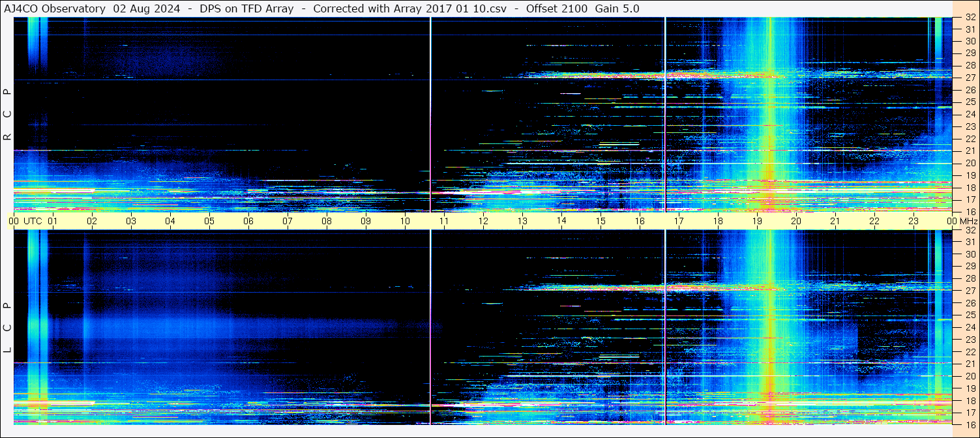This screenshot has height=438, width=980.
Task: Select the 16 MHz tick on the RCP scale
Action: pos(970,211)
